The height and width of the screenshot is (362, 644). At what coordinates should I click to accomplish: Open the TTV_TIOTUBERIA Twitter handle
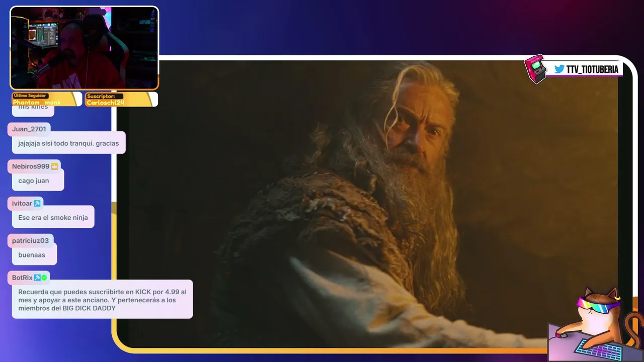(592, 70)
